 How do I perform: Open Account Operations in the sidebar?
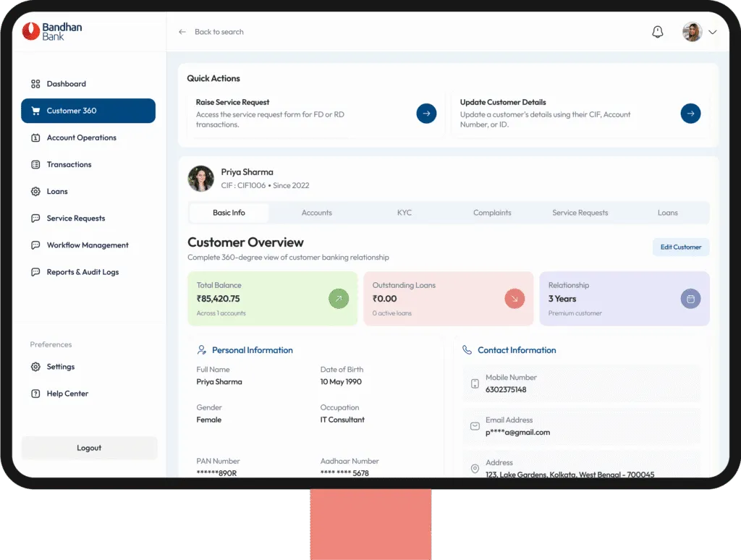click(x=81, y=137)
